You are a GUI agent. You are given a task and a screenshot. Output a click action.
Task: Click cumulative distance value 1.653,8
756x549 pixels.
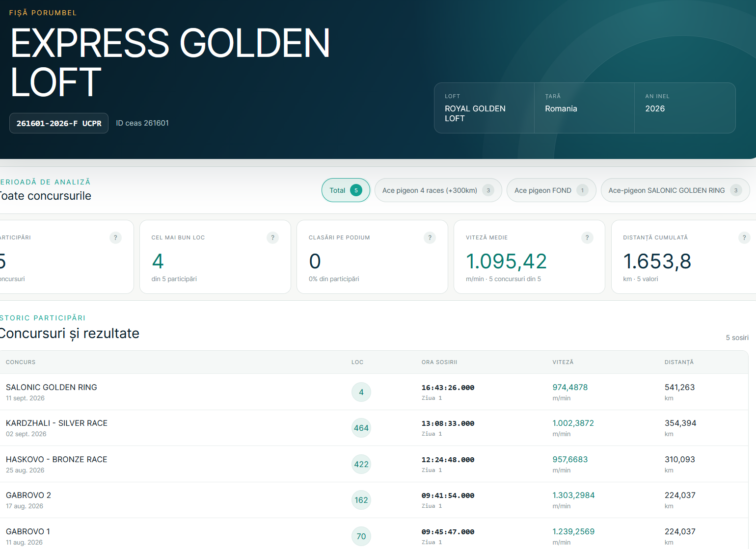[x=657, y=261]
